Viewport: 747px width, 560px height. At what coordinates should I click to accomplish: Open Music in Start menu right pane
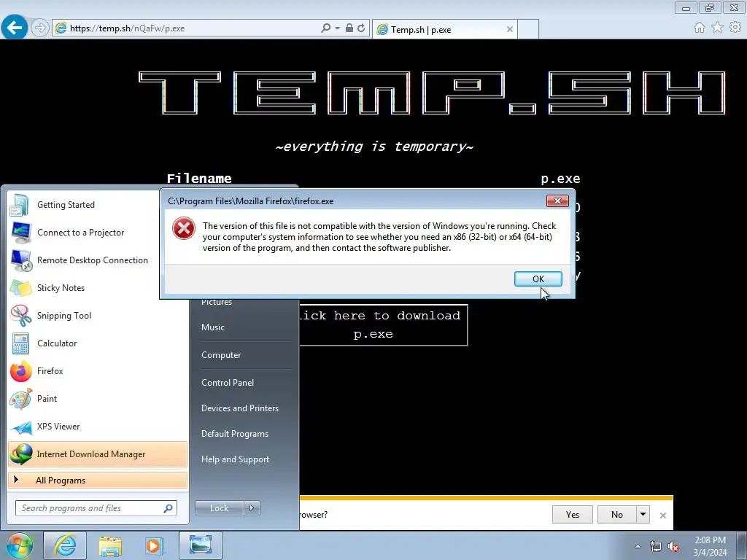(212, 327)
